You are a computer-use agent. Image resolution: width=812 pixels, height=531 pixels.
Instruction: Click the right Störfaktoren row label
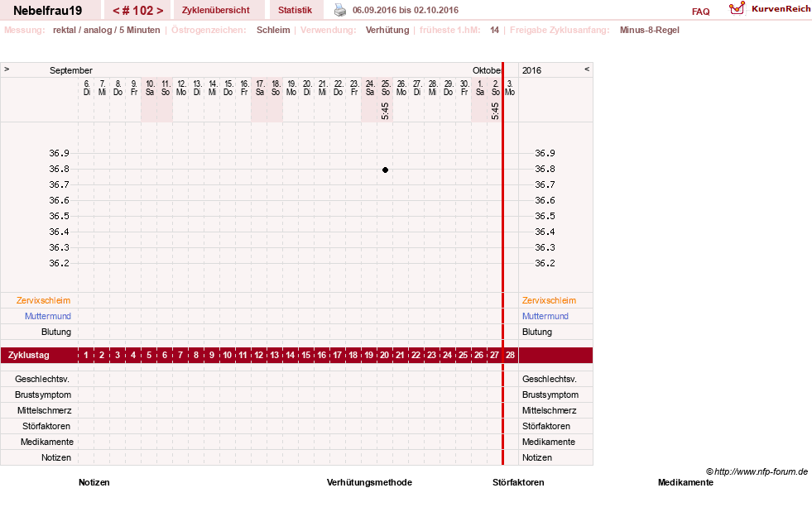pyautogui.click(x=545, y=426)
